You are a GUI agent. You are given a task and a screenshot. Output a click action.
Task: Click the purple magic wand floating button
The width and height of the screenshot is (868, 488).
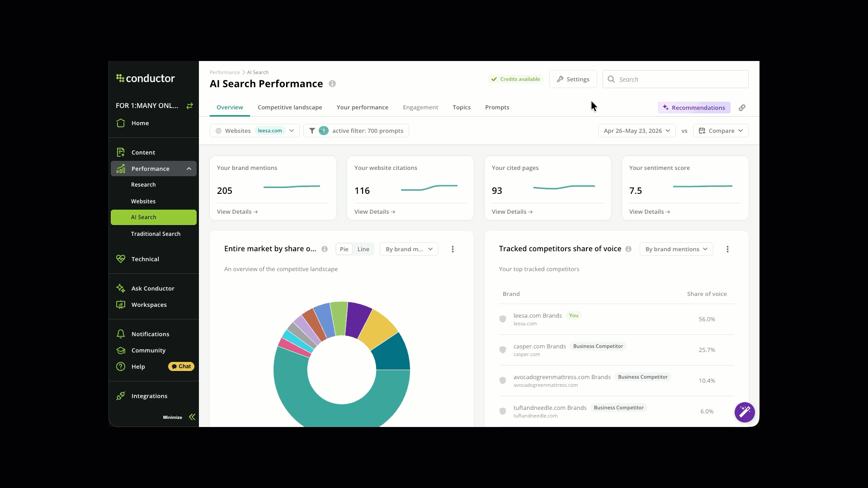(745, 412)
